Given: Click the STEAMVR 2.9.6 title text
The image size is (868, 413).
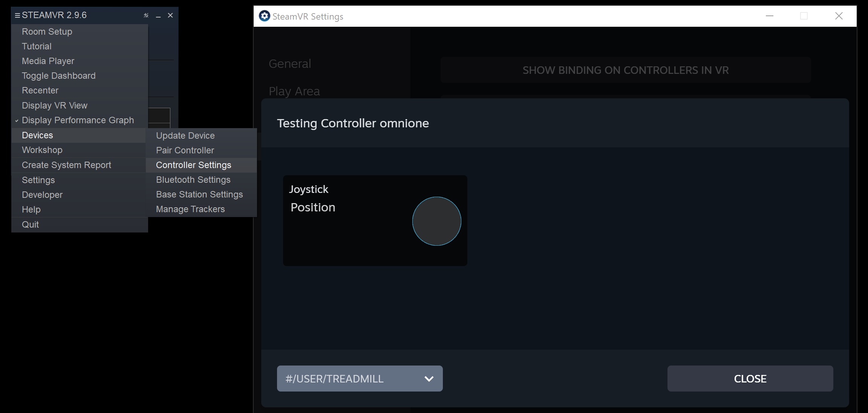Looking at the screenshot, I should pyautogui.click(x=54, y=15).
